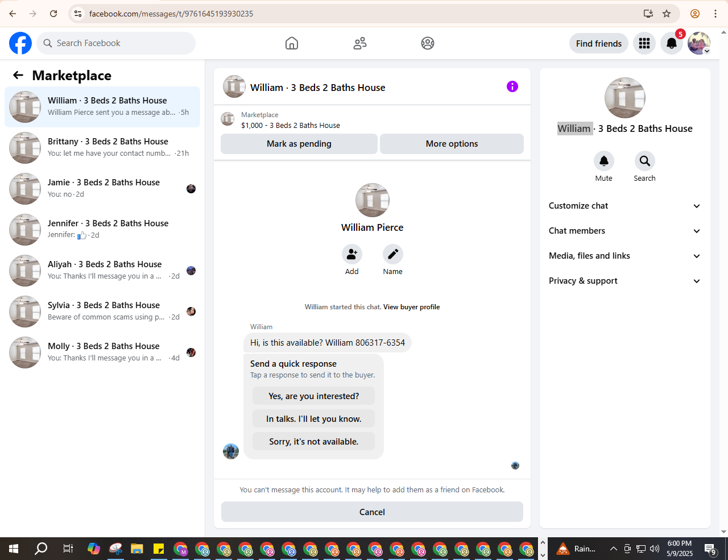Viewport: 728px width, 560px height.
Task: Open the Chrome profile icon
Action: pyautogui.click(x=695, y=14)
